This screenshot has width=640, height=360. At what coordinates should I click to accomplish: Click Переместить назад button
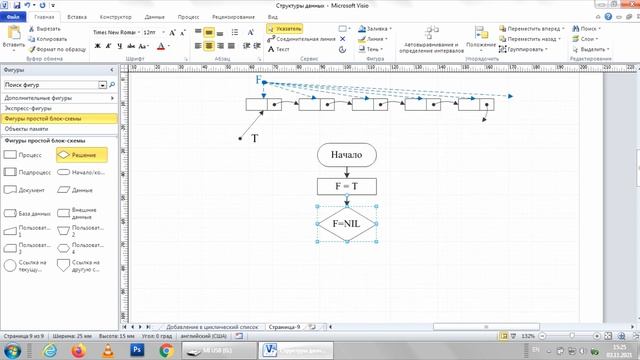point(530,39)
